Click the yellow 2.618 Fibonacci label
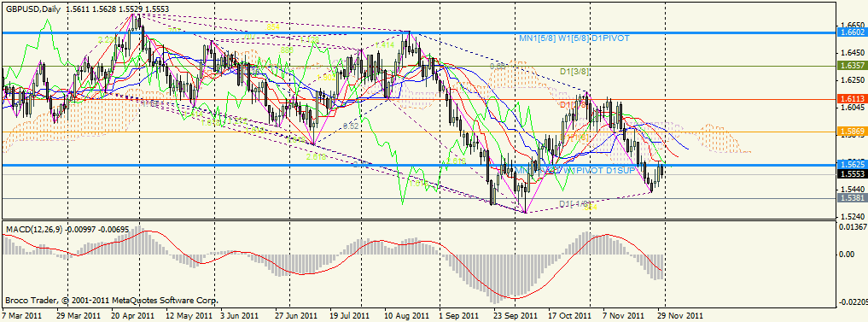The image size is (868, 322). tap(317, 157)
